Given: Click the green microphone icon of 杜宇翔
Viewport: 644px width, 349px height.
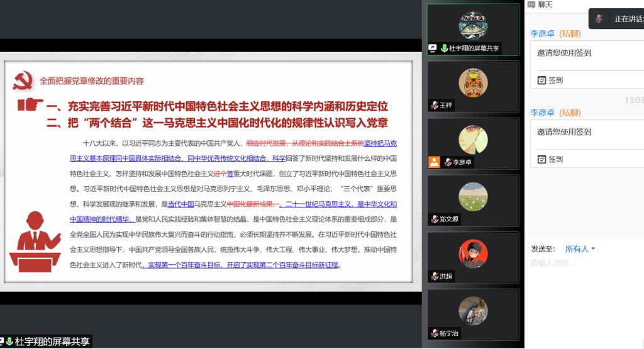Looking at the screenshot, I should pyautogui.click(x=444, y=48).
